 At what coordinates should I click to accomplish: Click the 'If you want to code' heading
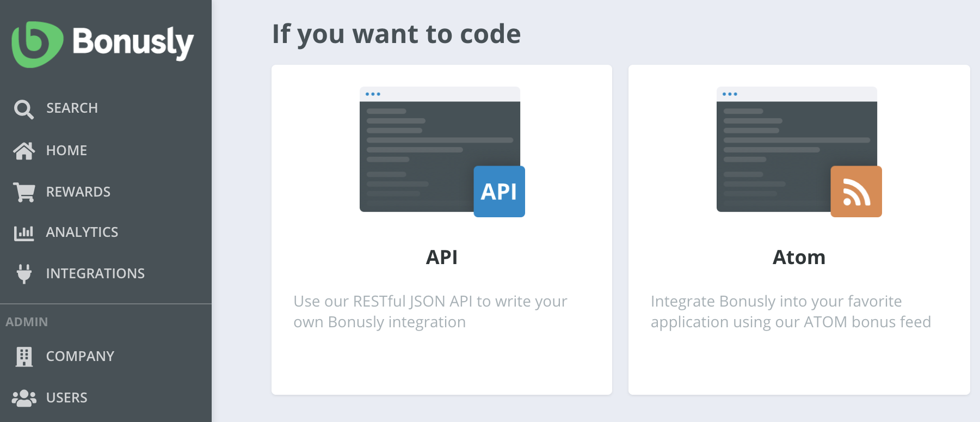coord(396,34)
